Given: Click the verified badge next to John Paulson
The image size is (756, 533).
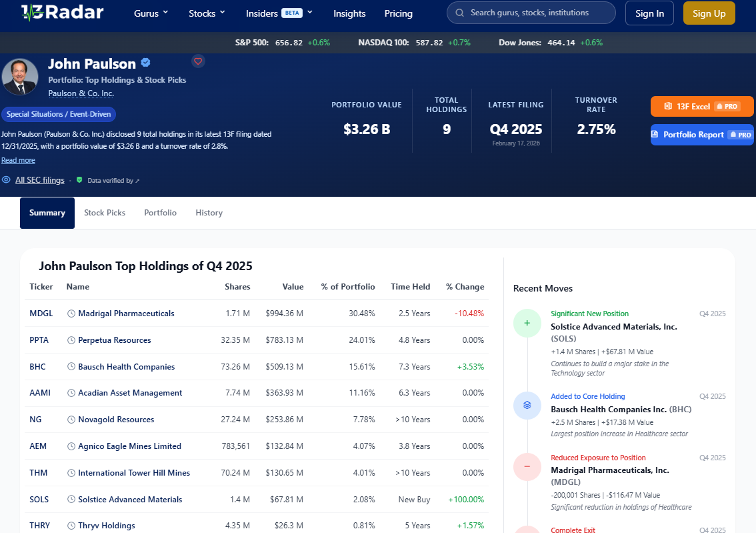Looking at the screenshot, I should coord(146,63).
